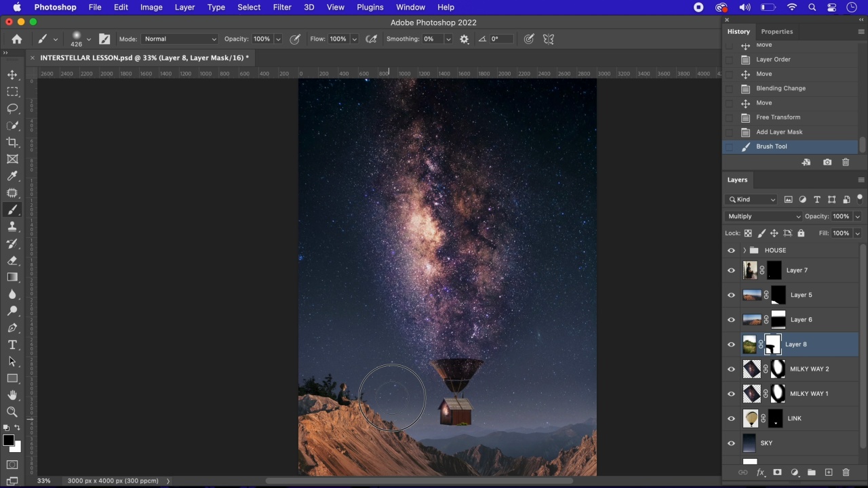Hide the HOUSE group

[731, 251]
